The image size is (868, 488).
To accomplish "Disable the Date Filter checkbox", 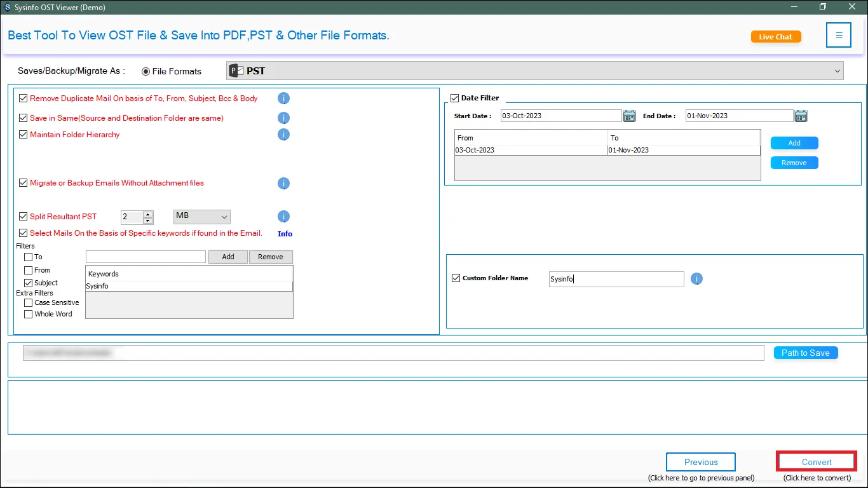I will point(454,98).
